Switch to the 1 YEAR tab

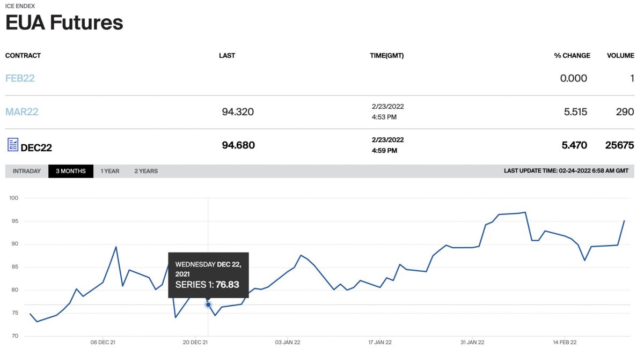[110, 171]
